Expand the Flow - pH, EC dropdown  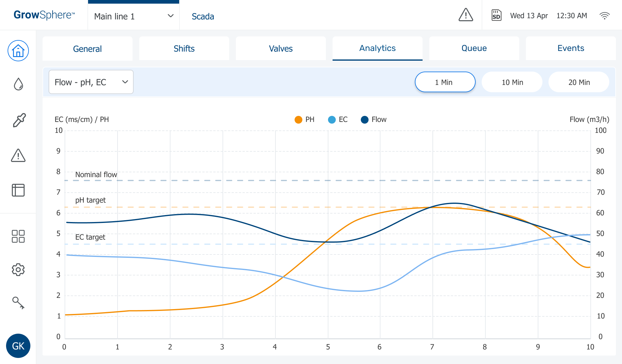point(91,82)
